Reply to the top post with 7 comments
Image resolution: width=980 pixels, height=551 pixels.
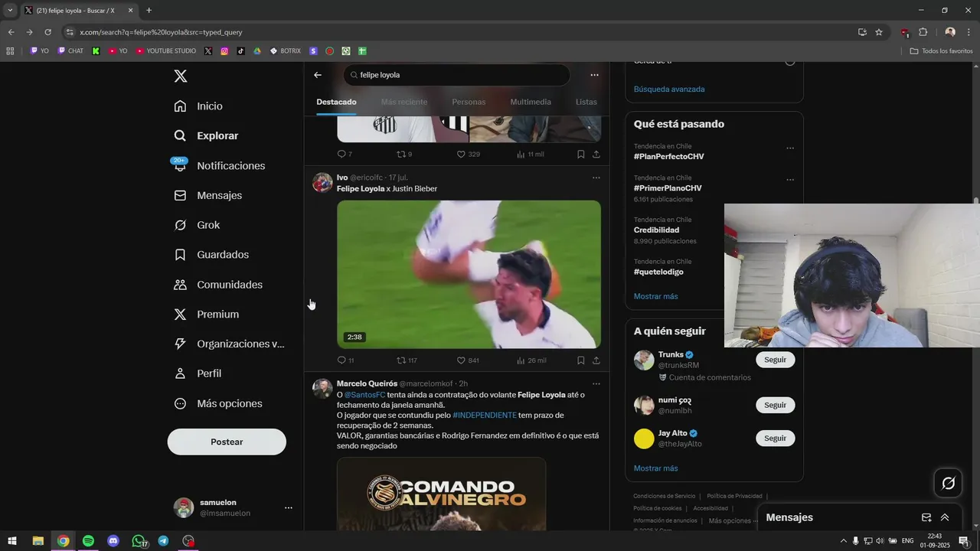pos(345,154)
